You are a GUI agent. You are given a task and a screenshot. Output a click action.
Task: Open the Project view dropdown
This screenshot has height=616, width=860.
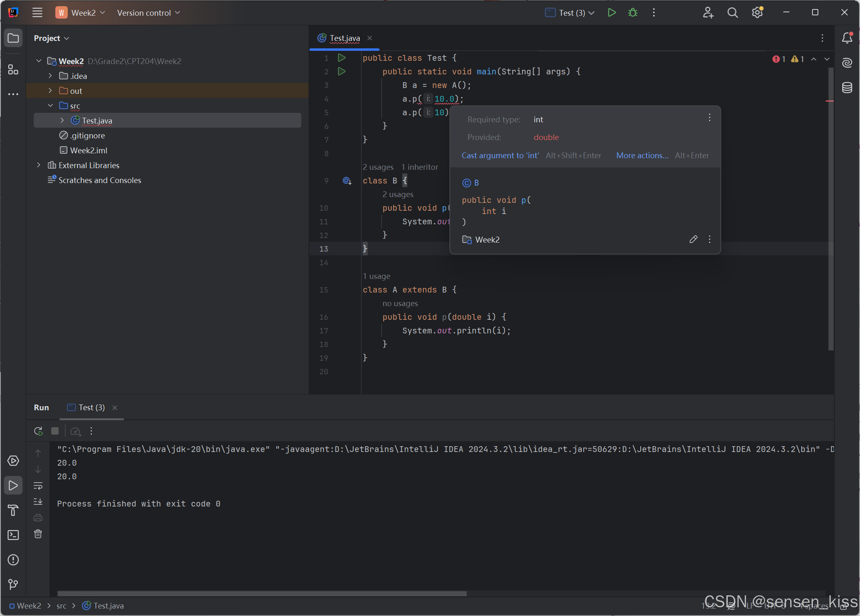(52, 38)
